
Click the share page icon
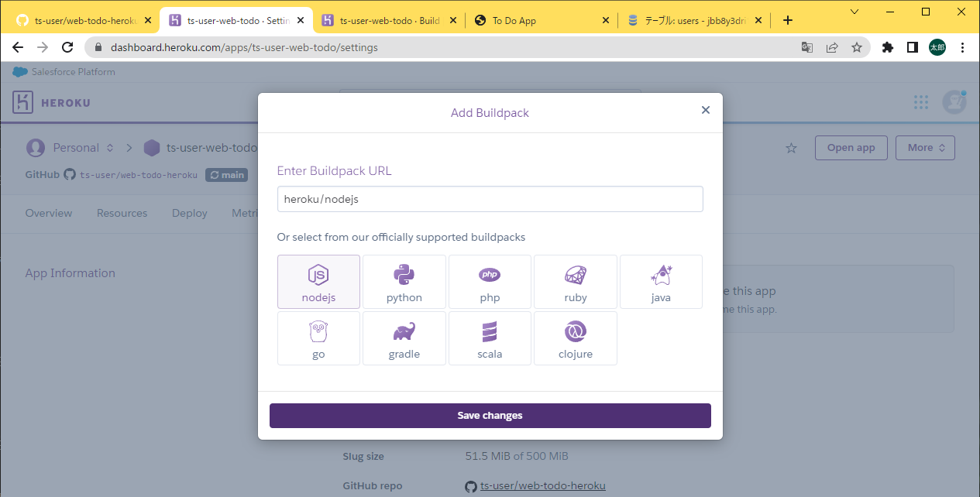click(x=832, y=47)
